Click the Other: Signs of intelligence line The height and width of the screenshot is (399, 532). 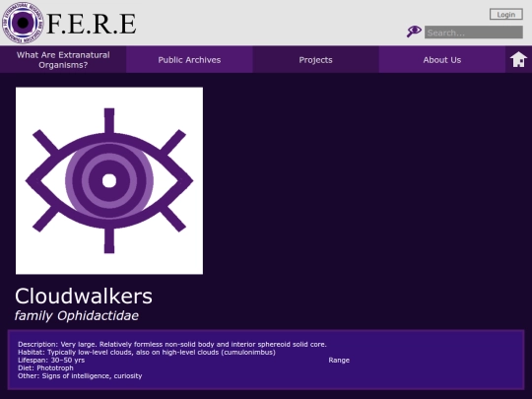tap(80, 376)
